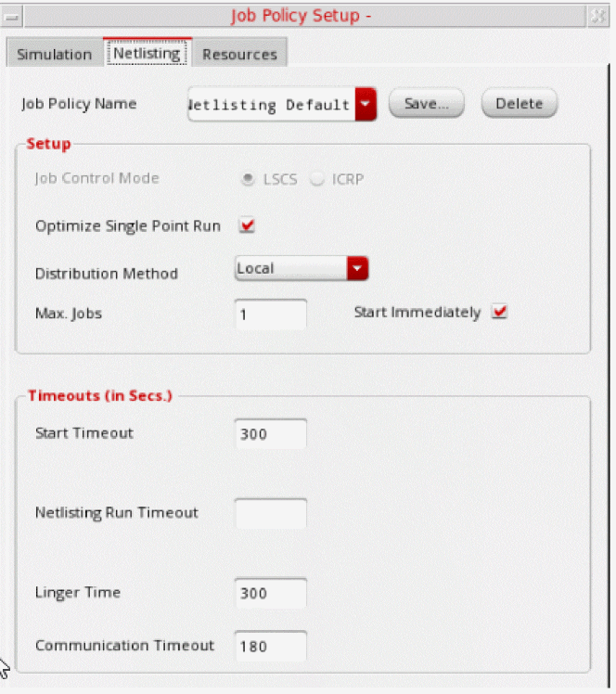Click the Save... button
Screen dimensions: 616x694
click(427, 104)
